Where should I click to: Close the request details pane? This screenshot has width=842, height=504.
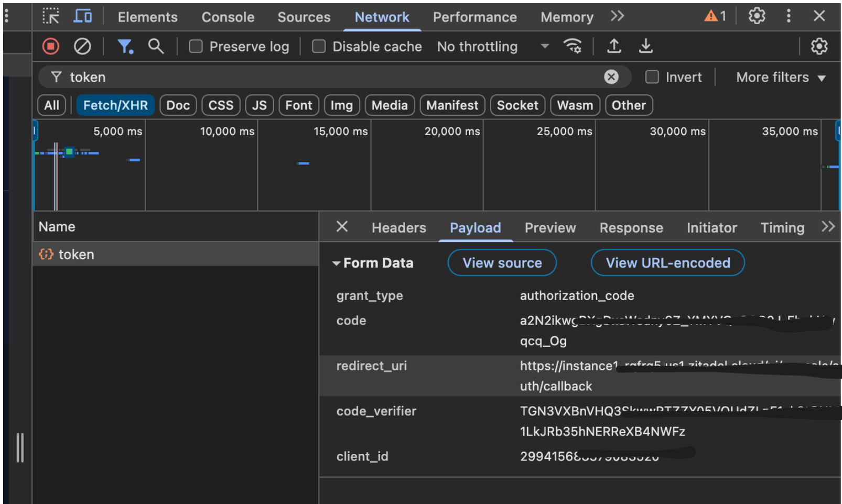342,227
